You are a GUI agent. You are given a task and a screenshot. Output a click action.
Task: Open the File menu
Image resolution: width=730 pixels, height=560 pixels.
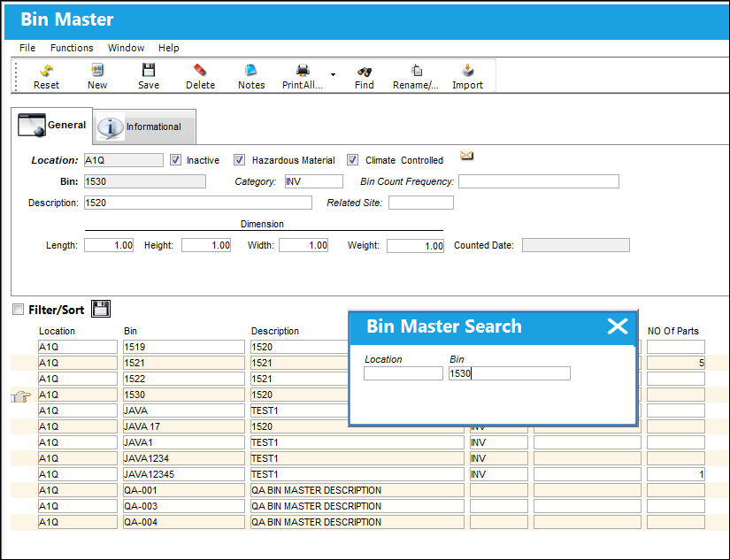point(27,48)
